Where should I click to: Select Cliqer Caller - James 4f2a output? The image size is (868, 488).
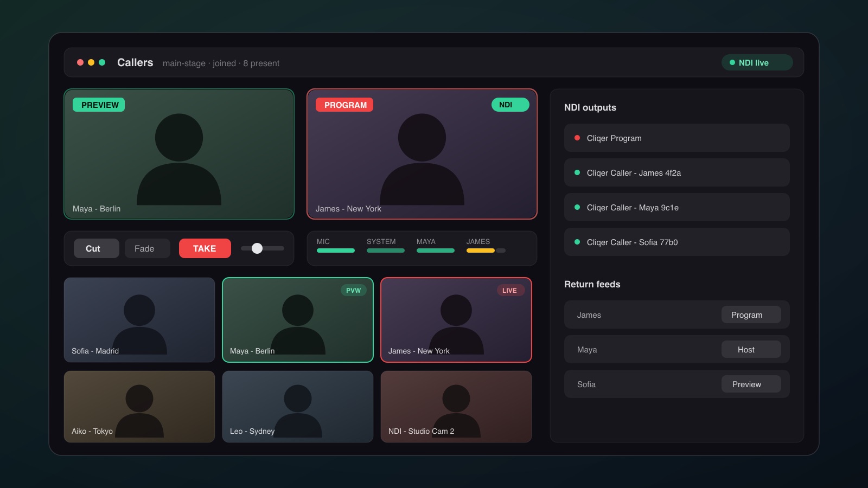[677, 172]
